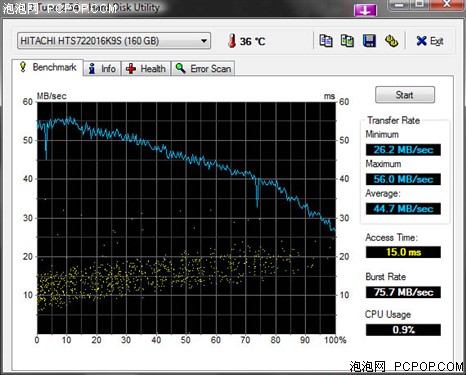Click the blue floppy disk save icon
466x375 pixels.
[x=369, y=41]
